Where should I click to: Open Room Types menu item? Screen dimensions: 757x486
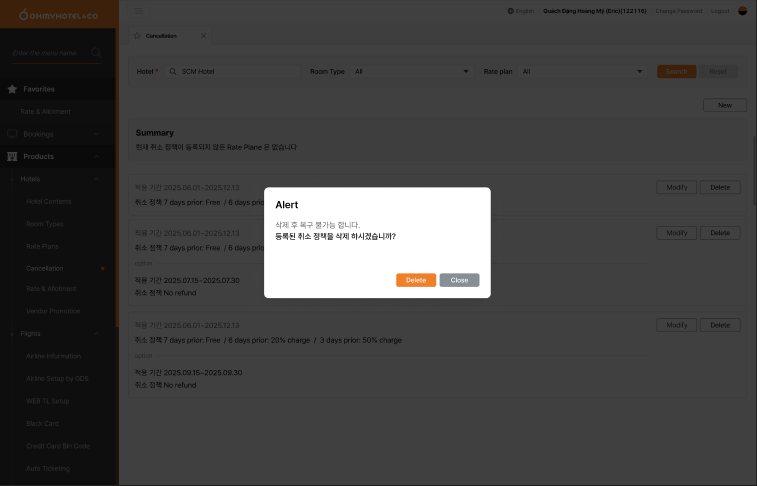point(44,224)
